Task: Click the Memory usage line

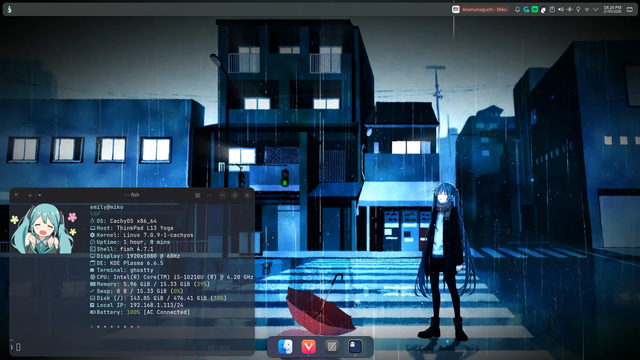Action: [150, 284]
